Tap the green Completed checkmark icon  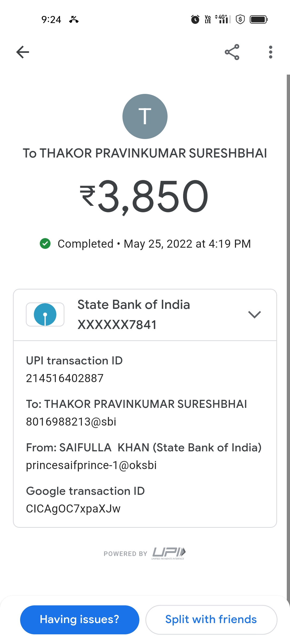[x=45, y=244]
